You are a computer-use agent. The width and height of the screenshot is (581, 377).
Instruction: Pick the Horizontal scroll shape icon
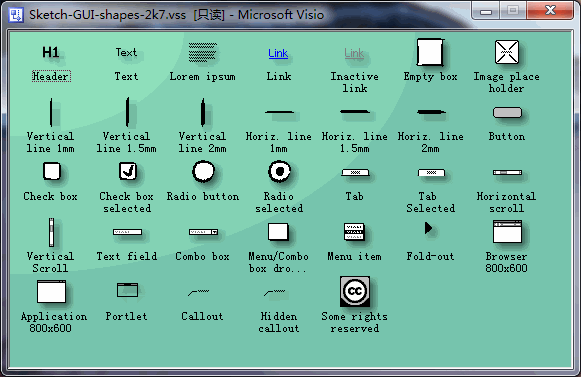coord(507,172)
